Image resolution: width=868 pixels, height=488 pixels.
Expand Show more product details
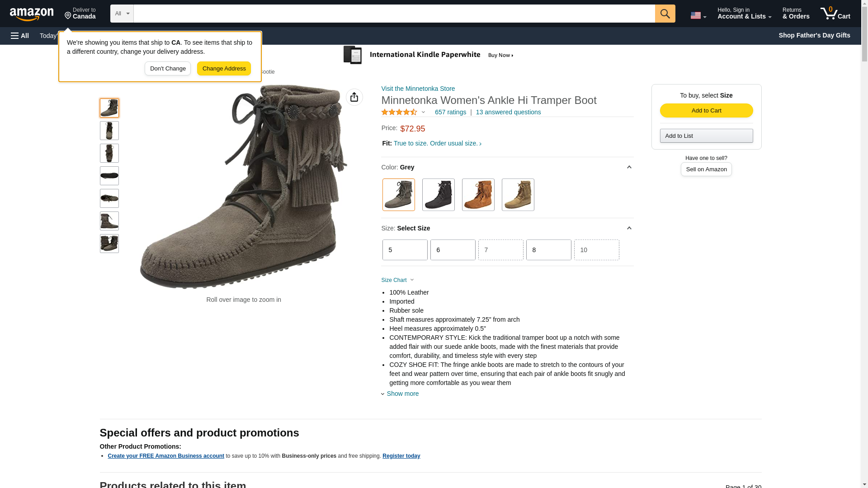pos(402,394)
